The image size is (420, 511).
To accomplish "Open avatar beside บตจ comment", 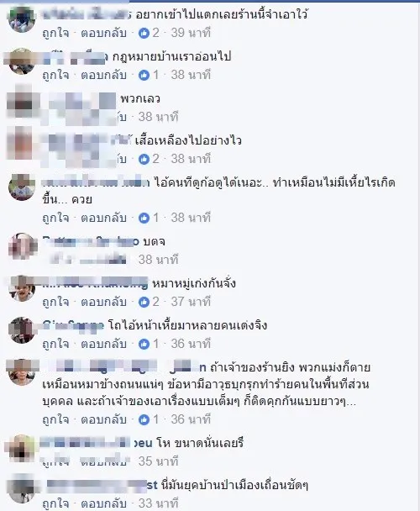I will 22,246.
